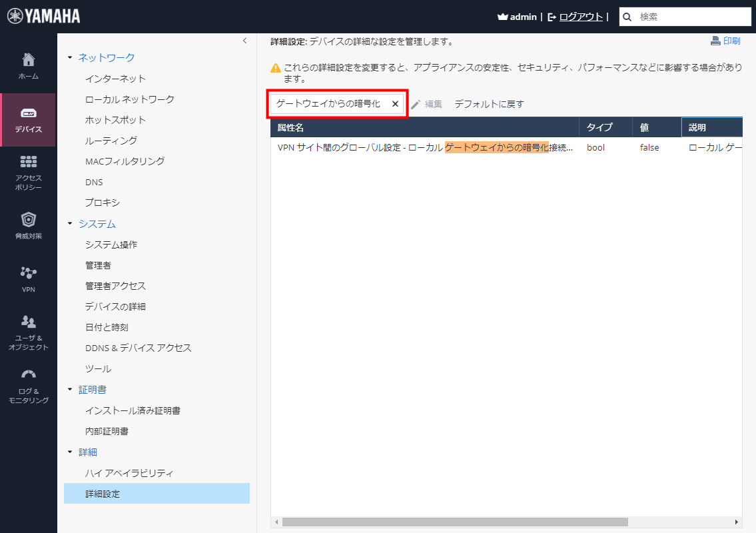Collapse the 証明書 tree section
Viewport: 756px width, 533px height.
click(x=70, y=389)
